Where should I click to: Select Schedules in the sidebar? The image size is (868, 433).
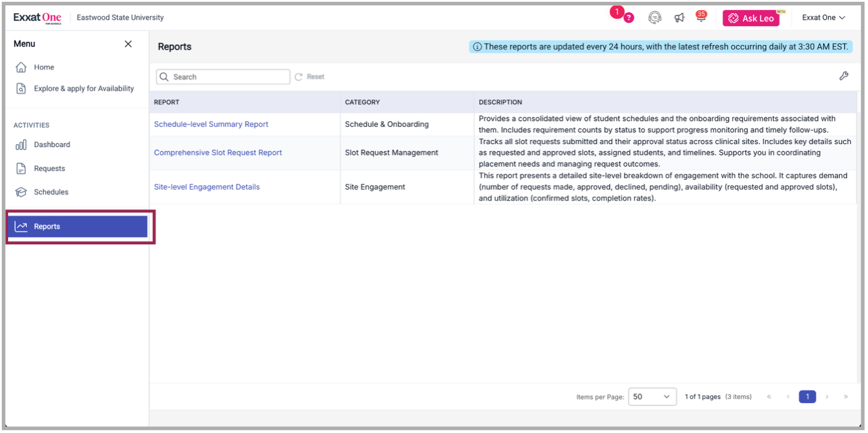pyautogui.click(x=51, y=192)
